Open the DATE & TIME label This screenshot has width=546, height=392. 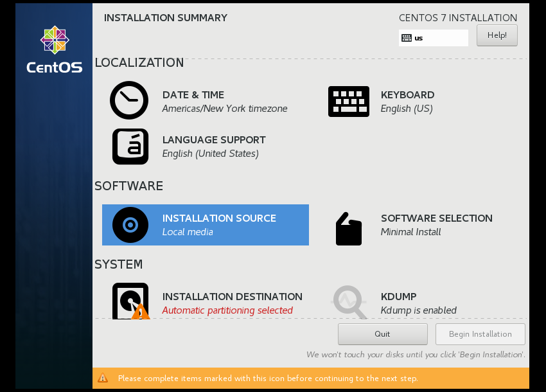coord(193,94)
